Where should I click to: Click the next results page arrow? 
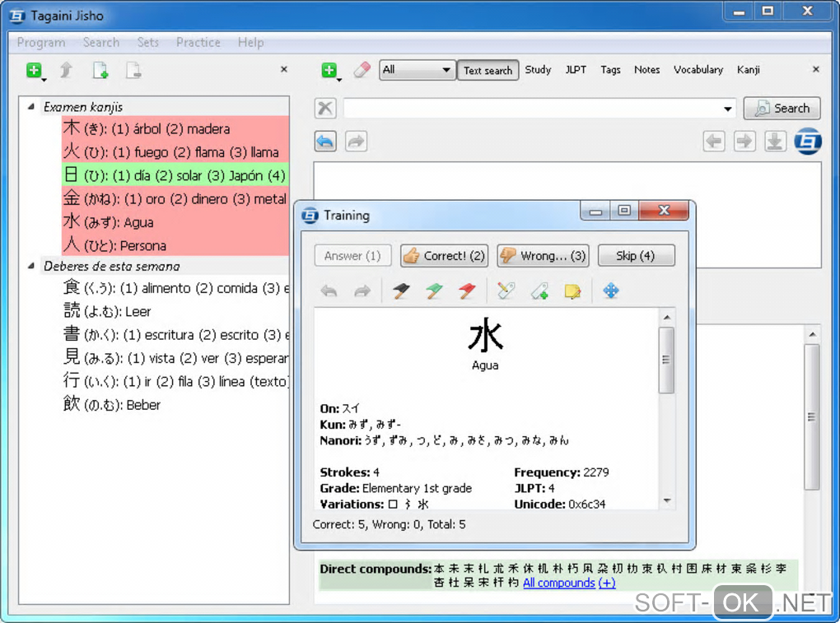pyautogui.click(x=744, y=142)
